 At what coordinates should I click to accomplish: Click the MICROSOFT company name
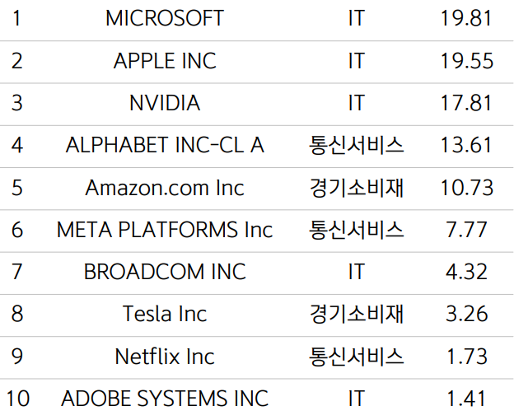pyautogui.click(x=164, y=18)
